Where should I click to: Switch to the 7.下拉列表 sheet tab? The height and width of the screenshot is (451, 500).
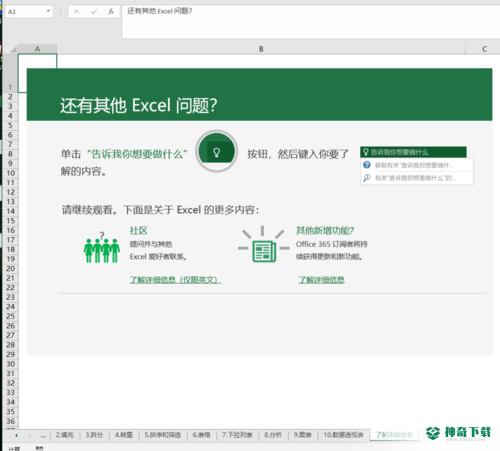[x=237, y=435]
